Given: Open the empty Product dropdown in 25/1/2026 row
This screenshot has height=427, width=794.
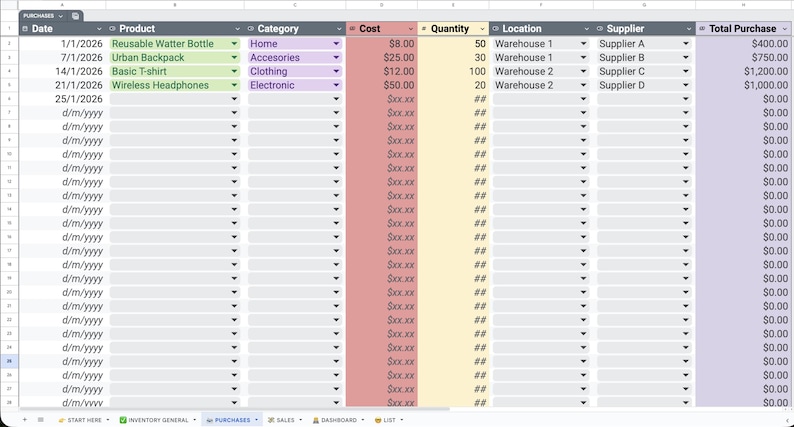Looking at the screenshot, I should [x=234, y=99].
